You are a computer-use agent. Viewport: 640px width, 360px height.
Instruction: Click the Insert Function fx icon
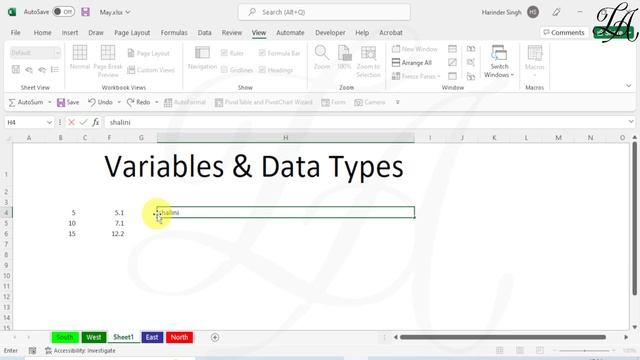pyautogui.click(x=96, y=122)
